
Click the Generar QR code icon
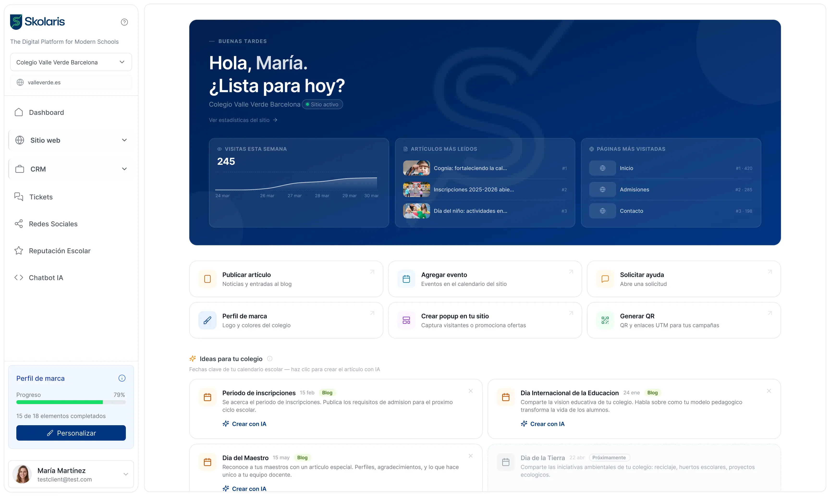605,320
